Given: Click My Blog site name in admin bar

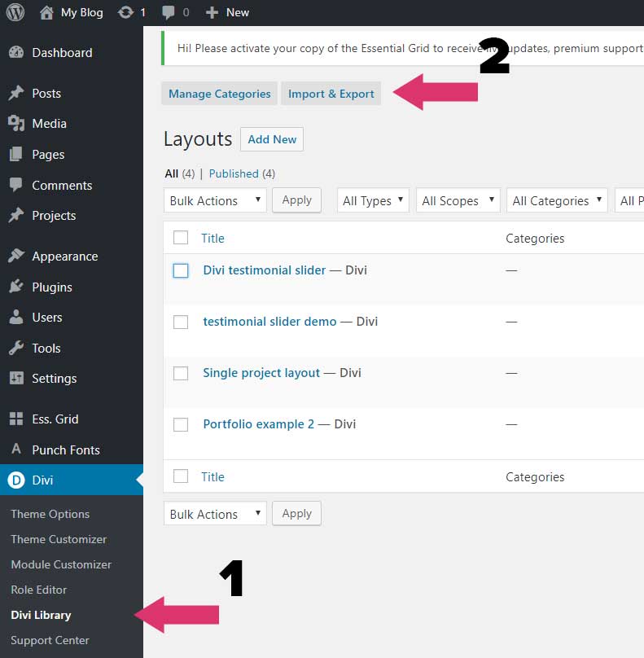Looking at the screenshot, I should (81, 12).
